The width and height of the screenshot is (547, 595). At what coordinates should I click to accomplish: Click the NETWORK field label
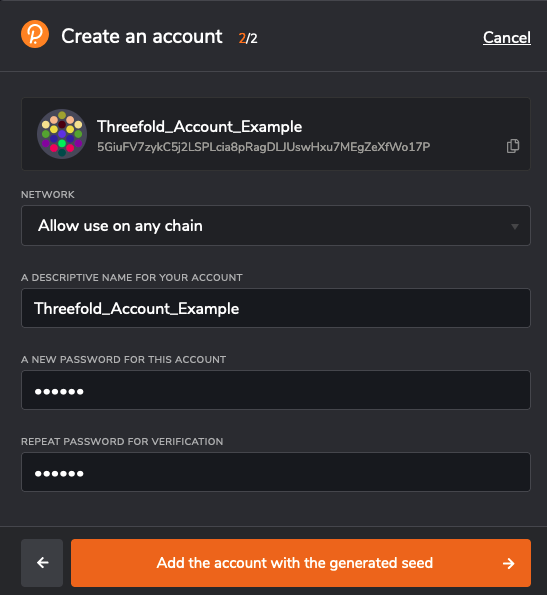point(48,194)
